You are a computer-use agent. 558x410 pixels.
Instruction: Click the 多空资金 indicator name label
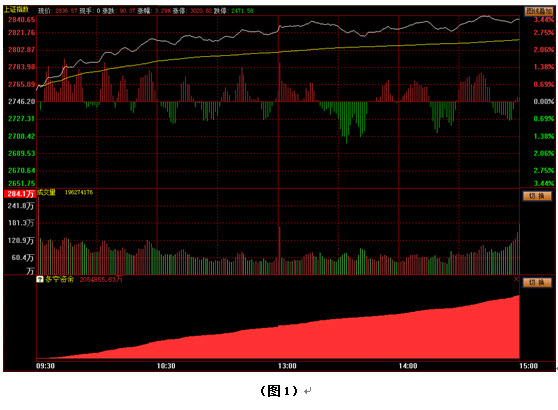click(59, 279)
